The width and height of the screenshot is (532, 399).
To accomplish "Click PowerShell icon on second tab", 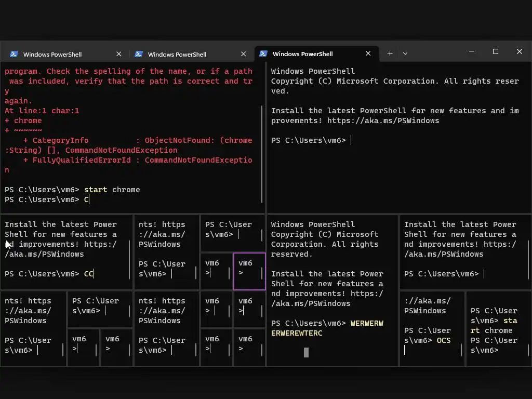I will click(x=139, y=54).
